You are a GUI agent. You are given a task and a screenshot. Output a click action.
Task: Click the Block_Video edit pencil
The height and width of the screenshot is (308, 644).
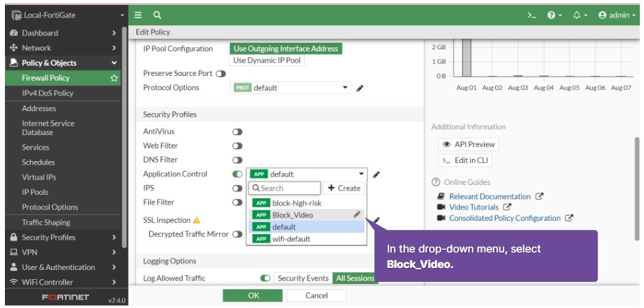[x=357, y=214]
